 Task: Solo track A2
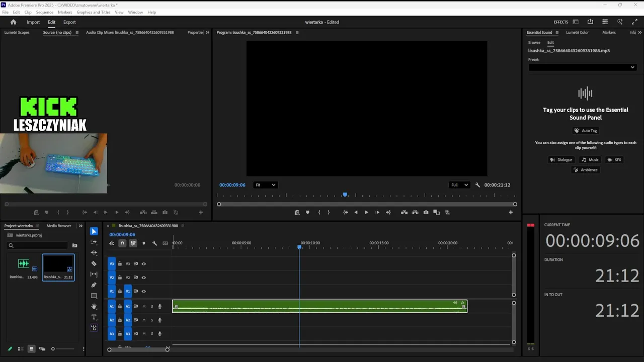(x=152, y=320)
